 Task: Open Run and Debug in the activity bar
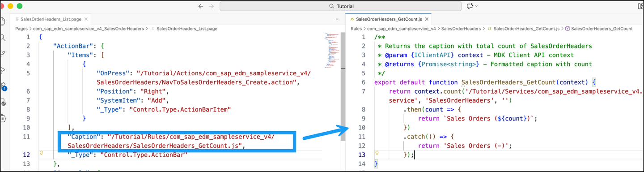pyautogui.click(x=3, y=70)
